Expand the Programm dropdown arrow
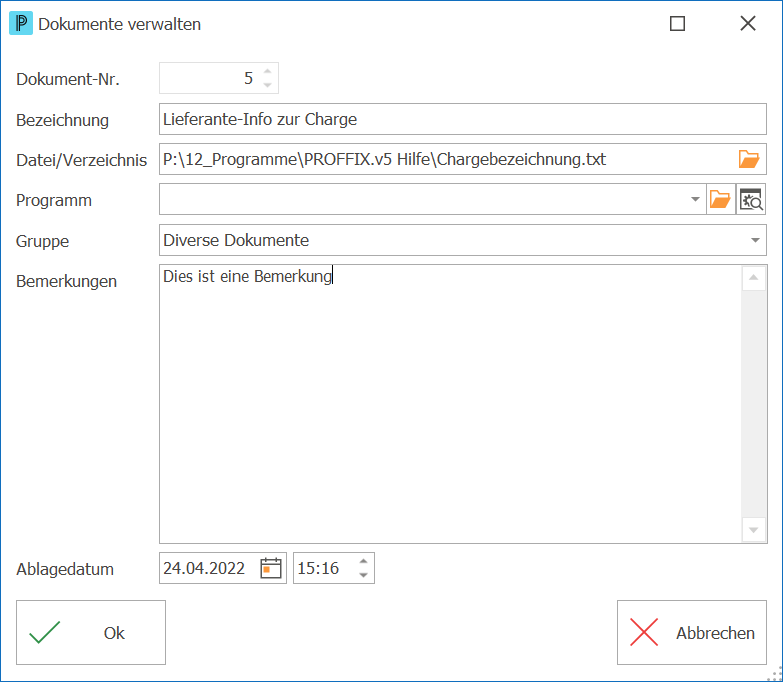783x682 pixels. pos(695,200)
